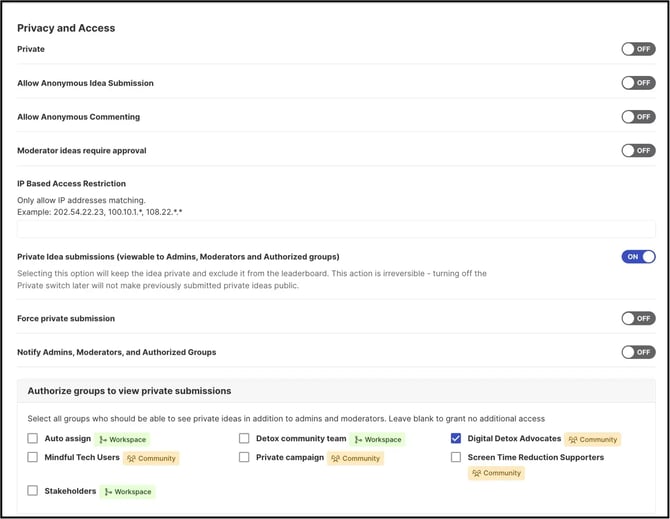Click Community tag icon beside Mindful Tech Users
The width and height of the screenshot is (670, 519).
tap(131, 459)
